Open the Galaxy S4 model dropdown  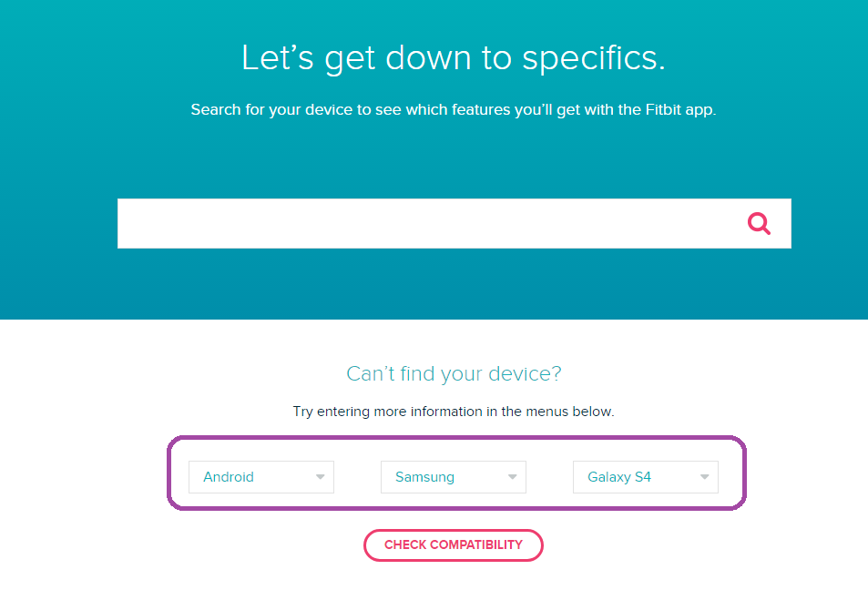click(645, 477)
